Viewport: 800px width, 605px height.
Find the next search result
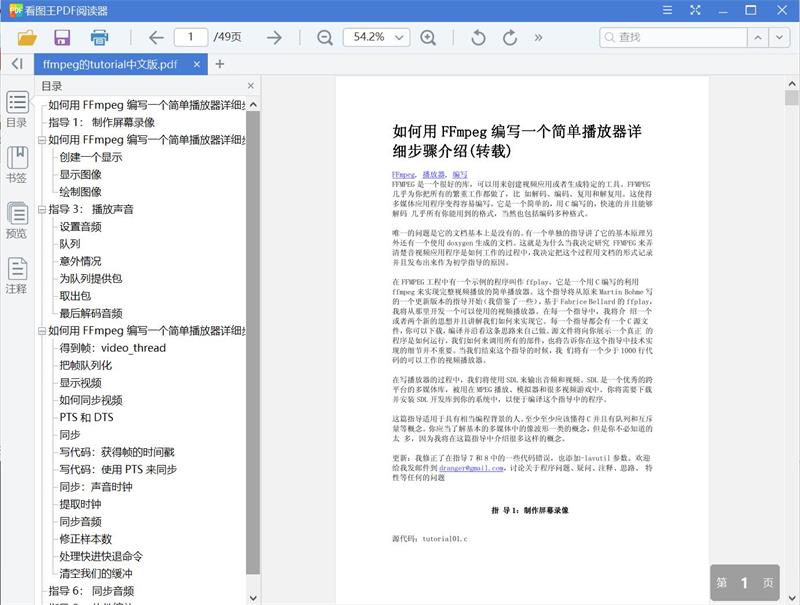tap(779, 37)
